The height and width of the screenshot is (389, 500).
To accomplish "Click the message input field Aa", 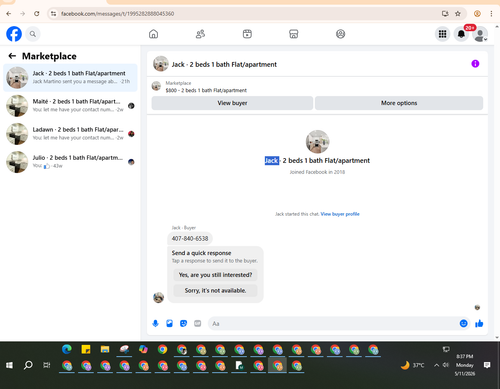I will pyautogui.click(x=333, y=324).
